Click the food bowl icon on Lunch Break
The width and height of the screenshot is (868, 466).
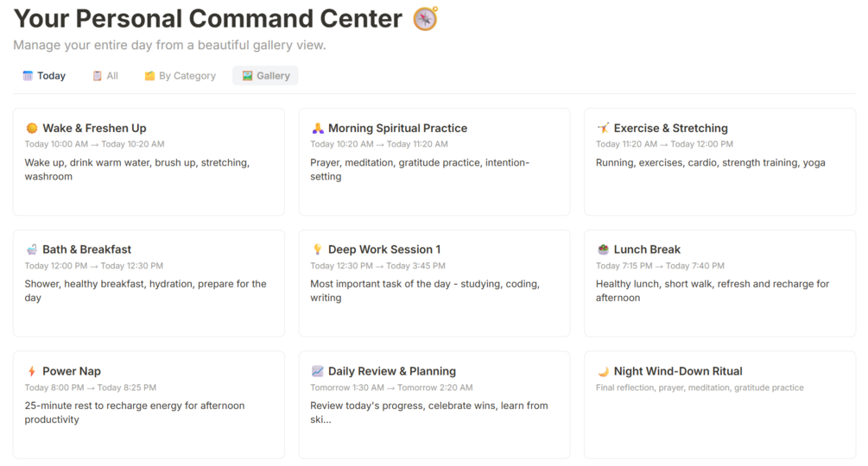[x=603, y=250]
